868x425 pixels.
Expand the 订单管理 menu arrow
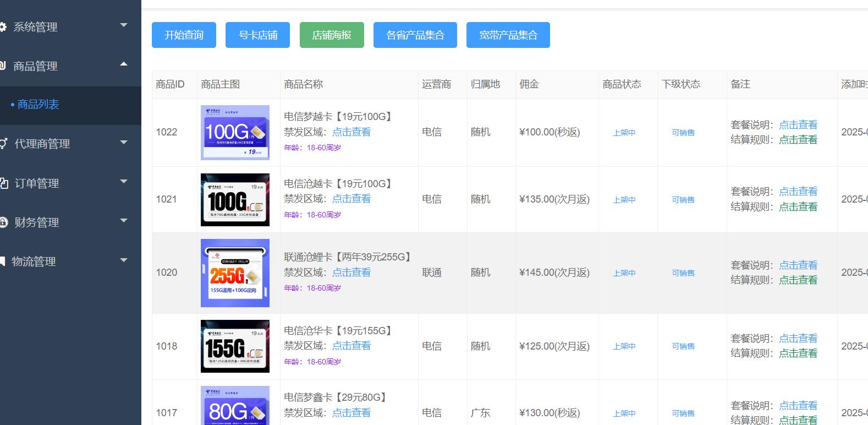[124, 181]
